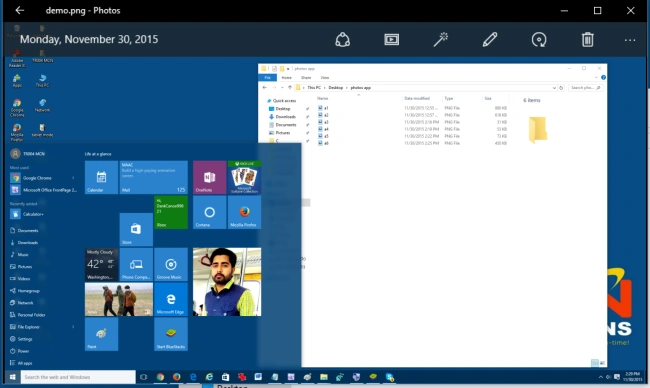650x388 pixels.
Task: Open Task View from the pictured taskbar
Action: (143, 377)
